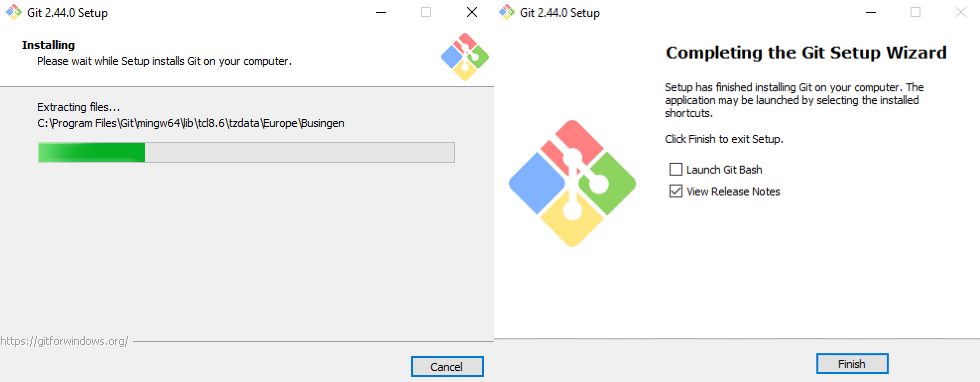
Task: Click the Git logo in the Installing header
Action: 465,57
